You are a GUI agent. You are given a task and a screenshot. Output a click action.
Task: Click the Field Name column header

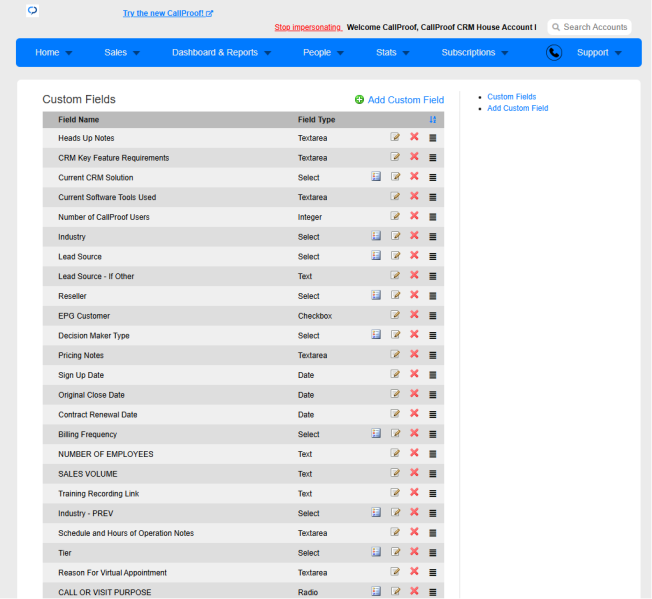tap(79, 120)
